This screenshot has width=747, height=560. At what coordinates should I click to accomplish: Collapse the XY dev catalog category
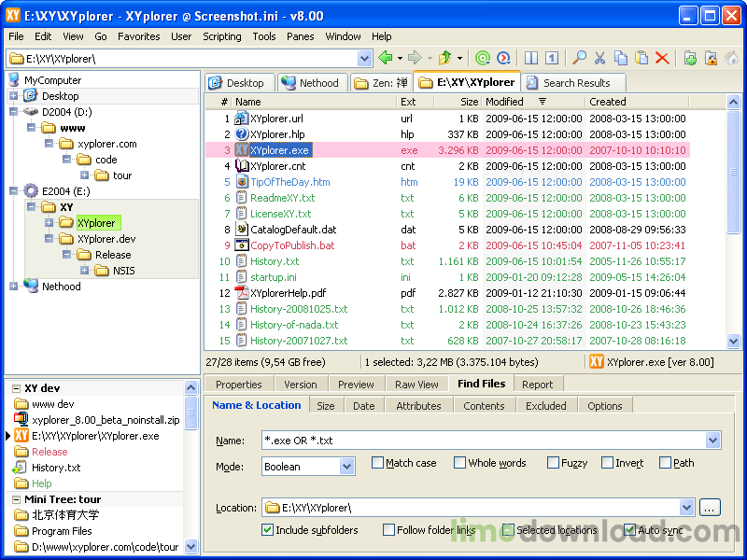click(16, 388)
